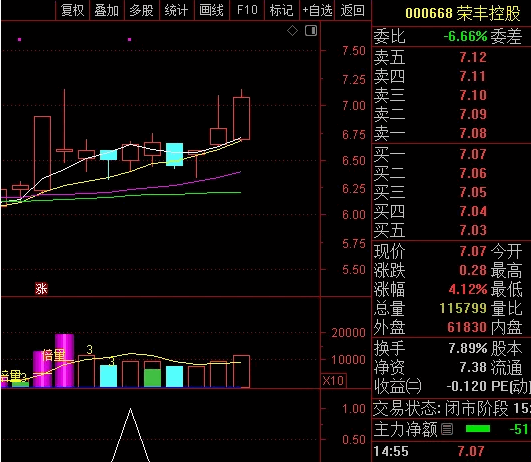Click the 复权 toolbar button

point(72,10)
